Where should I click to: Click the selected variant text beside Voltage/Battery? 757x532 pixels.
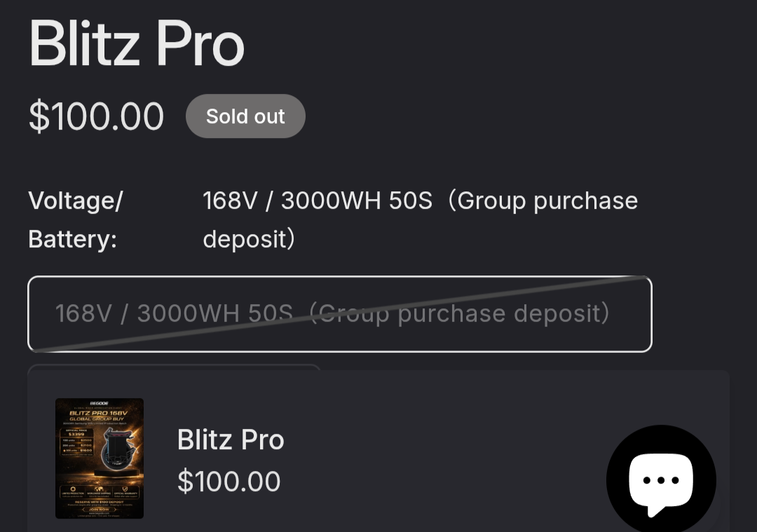(419, 219)
